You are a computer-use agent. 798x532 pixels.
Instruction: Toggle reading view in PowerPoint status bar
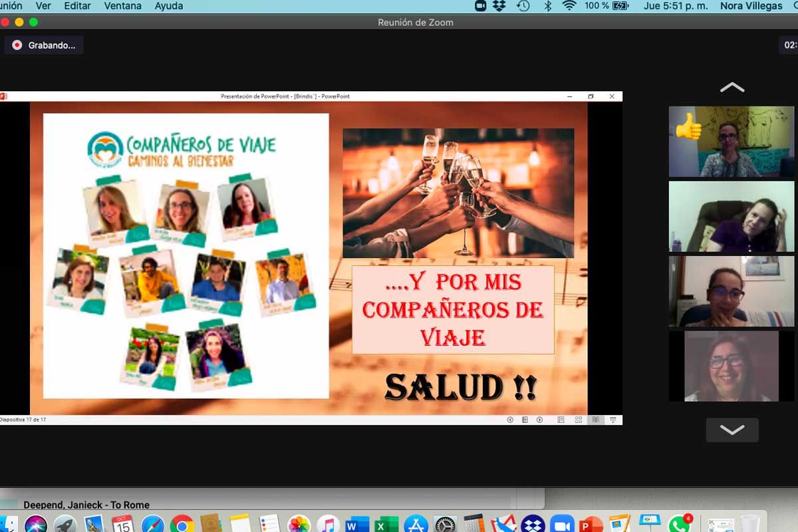(595, 420)
